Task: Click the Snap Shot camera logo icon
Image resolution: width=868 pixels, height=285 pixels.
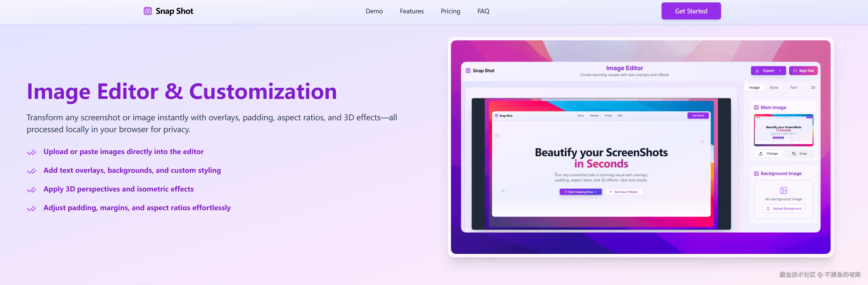Action: (148, 11)
